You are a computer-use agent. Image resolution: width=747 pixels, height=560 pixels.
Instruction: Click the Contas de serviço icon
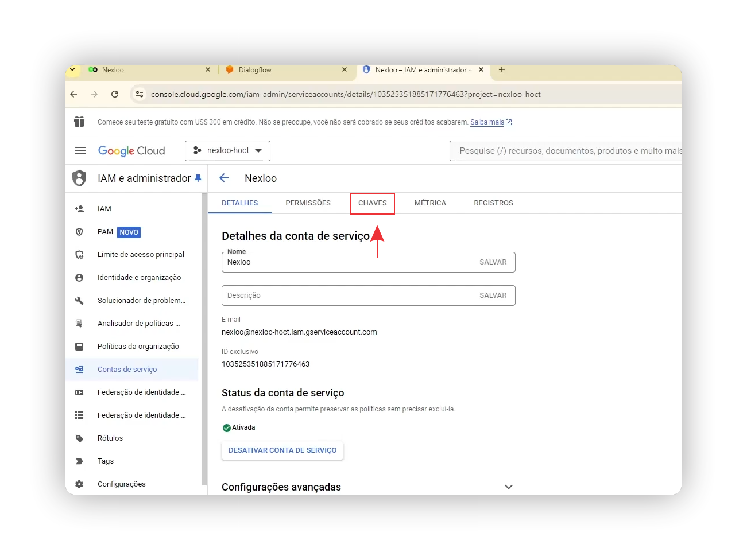point(79,370)
